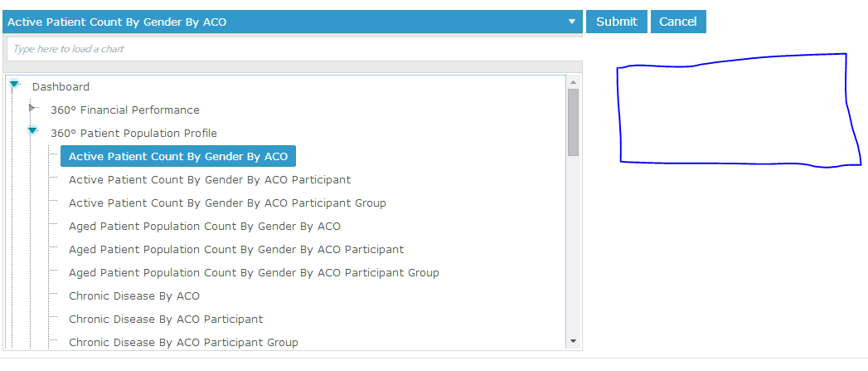Select Active Patient Count By Gender By ACO Participant

tap(210, 179)
